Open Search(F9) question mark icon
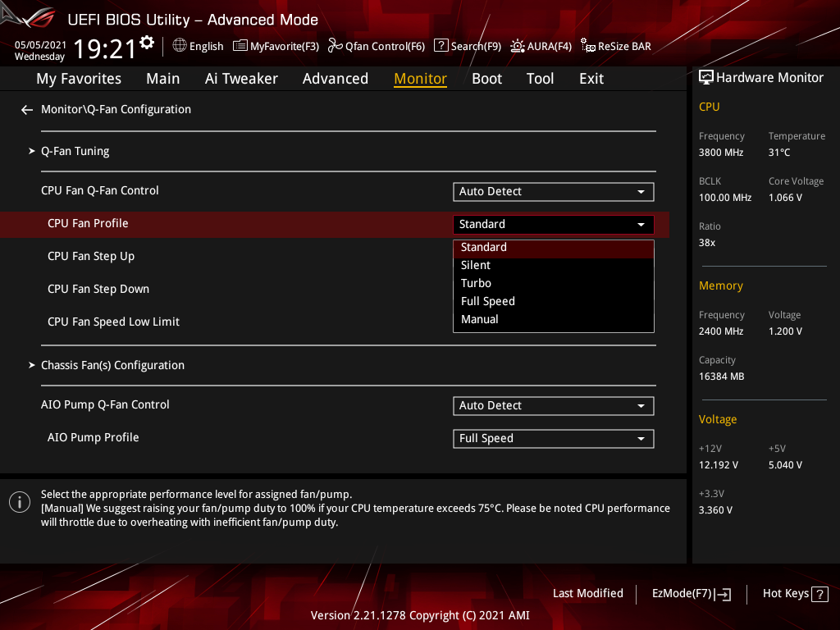This screenshot has height=630, width=840. (441, 46)
